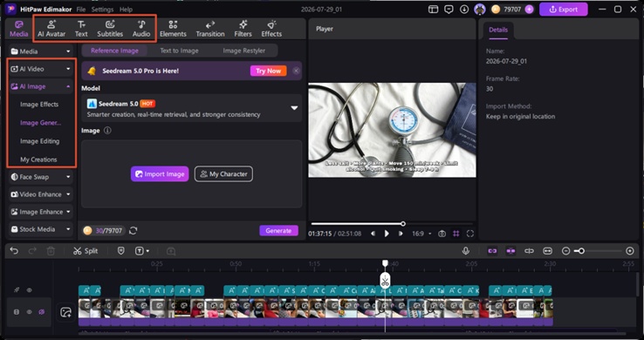Expand the Video Enhance section
This screenshot has width=644, height=340.
[41, 194]
